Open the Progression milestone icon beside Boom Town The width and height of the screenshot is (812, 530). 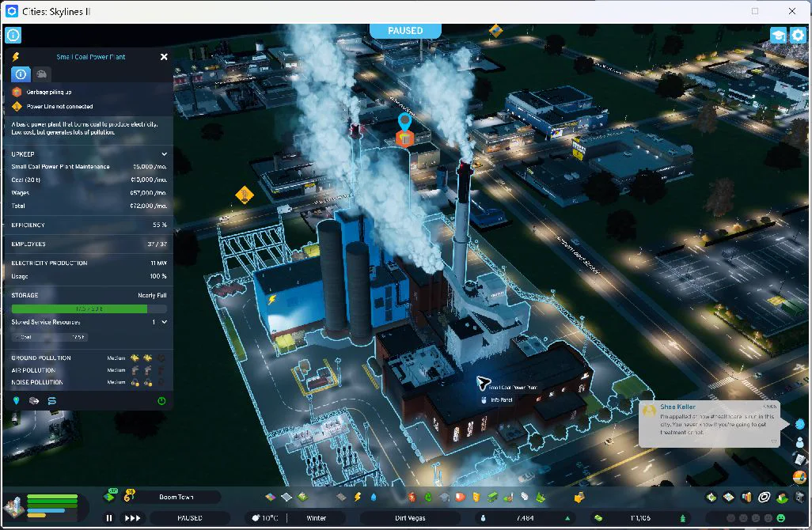(x=110, y=496)
